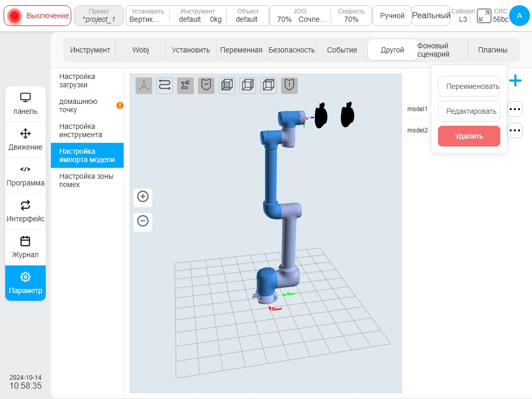Screen dimensions: 532x399
Task: Open the панель sidebar section
Action: [x=25, y=104]
